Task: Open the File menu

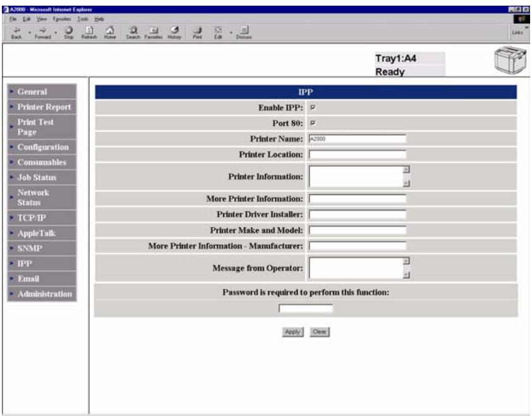Action: point(13,19)
